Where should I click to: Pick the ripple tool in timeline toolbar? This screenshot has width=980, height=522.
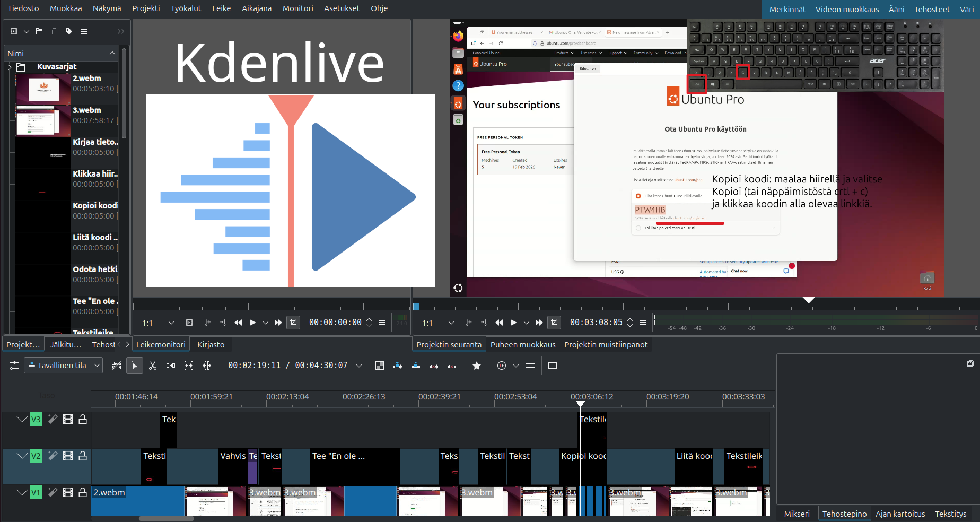pyautogui.click(x=207, y=366)
